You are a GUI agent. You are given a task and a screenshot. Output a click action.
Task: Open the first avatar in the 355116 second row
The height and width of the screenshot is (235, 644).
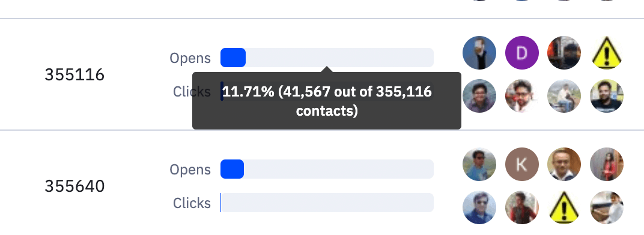(x=479, y=96)
